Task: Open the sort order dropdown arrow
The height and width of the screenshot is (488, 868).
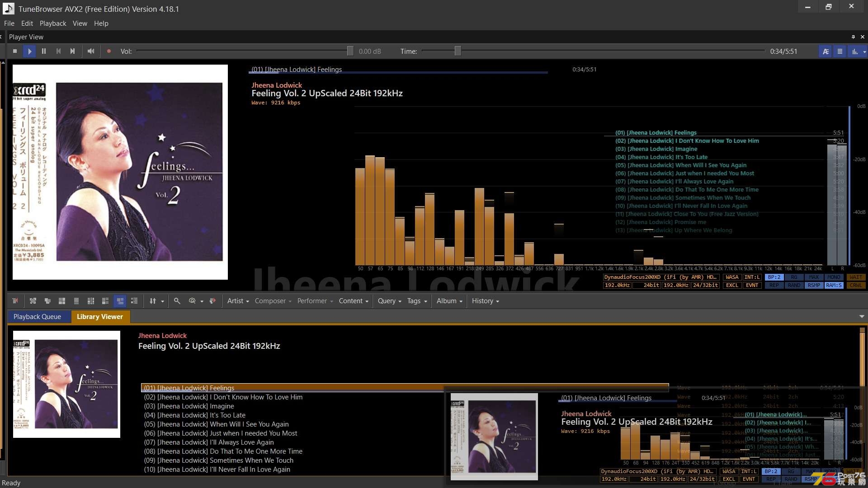Action: [163, 301]
